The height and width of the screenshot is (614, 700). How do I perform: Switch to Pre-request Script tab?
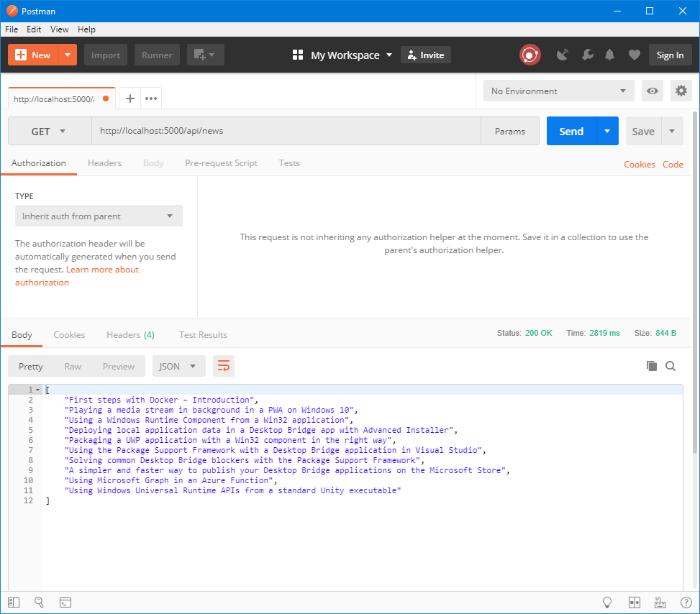pos(222,163)
